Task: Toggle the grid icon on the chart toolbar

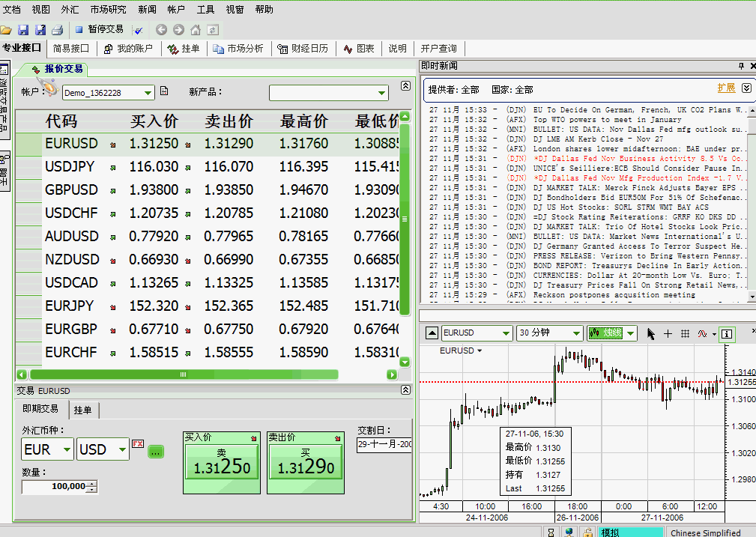Action: (x=685, y=334)
